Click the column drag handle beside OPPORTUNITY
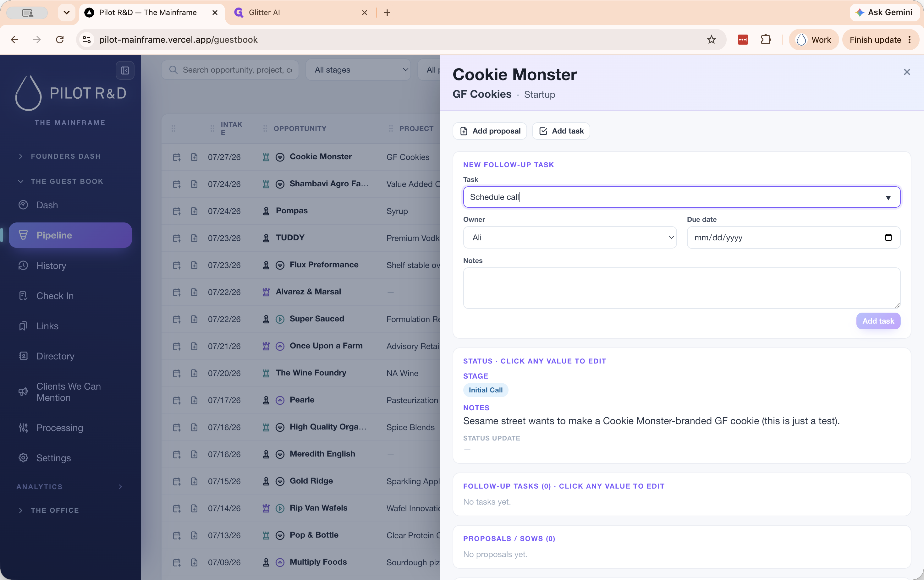 click(x=265, y=129)
